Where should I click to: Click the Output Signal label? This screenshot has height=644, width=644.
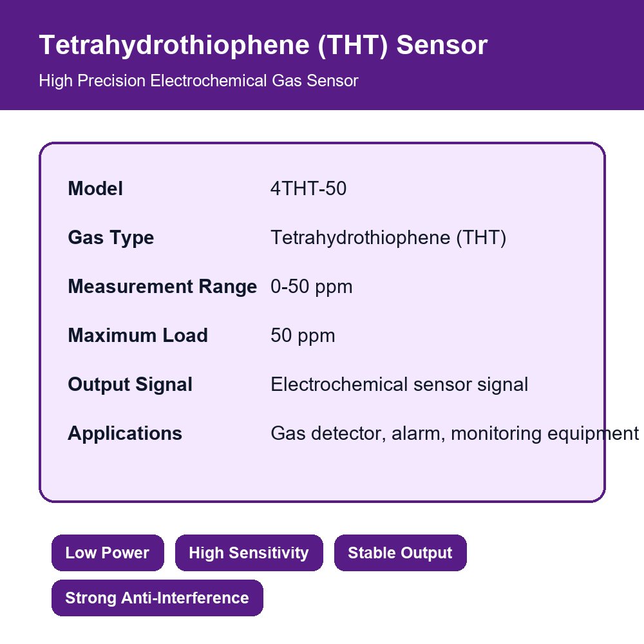(130, 384)
